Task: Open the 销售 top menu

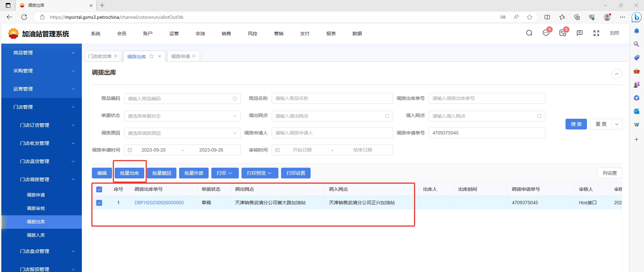Action: (226, 34)
